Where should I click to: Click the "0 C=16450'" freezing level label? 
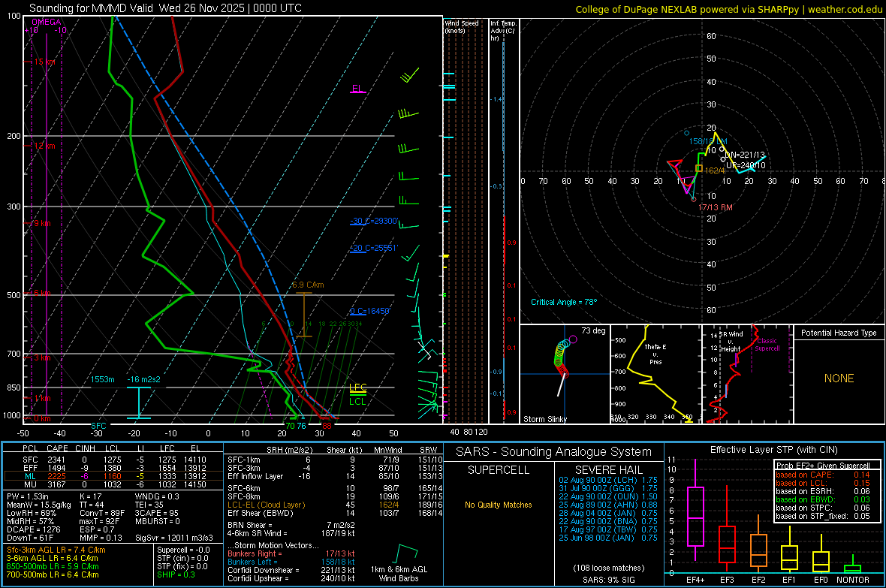click(369, 311)
